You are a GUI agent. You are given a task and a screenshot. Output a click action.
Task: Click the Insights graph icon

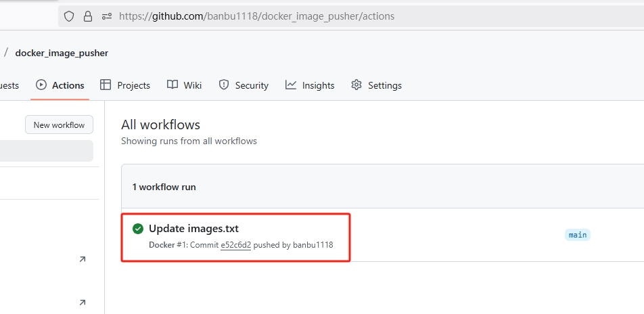(291, 85)
